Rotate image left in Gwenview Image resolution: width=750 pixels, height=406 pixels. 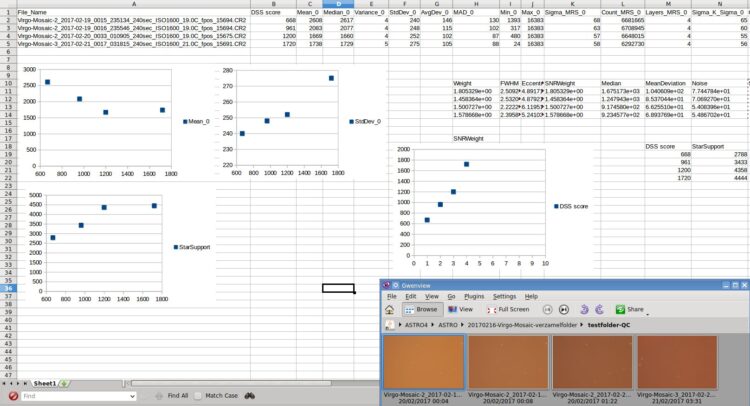584,310
